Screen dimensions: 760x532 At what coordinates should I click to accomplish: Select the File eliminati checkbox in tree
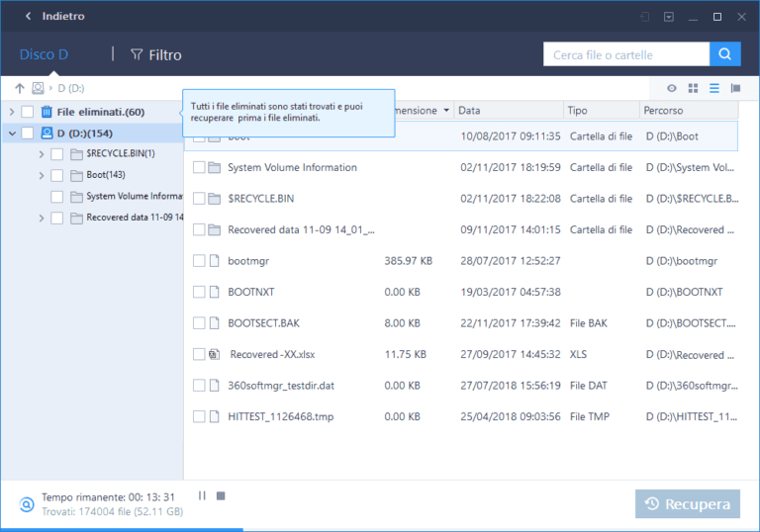point(28,112)
